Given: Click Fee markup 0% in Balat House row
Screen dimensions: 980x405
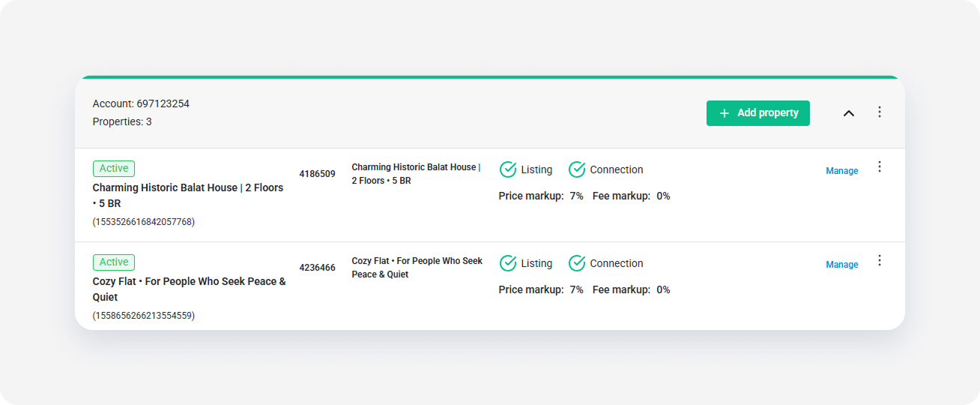Looking at the screenshot, I should 632,196.
